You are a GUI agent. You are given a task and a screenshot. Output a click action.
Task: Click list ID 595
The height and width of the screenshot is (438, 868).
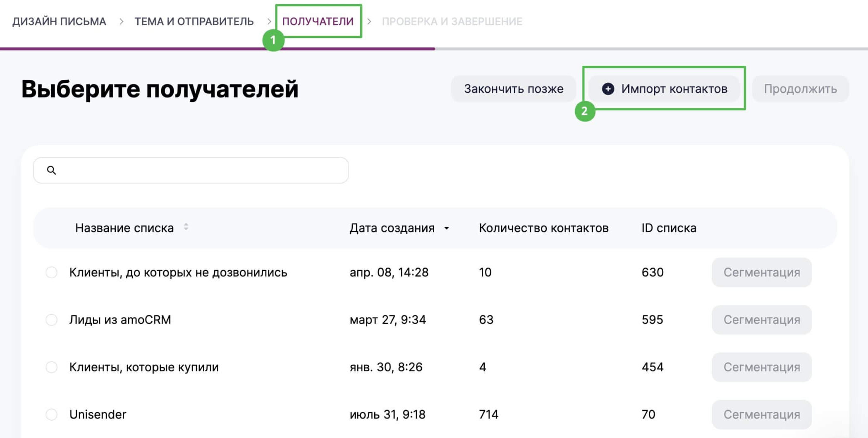(653, 320)
